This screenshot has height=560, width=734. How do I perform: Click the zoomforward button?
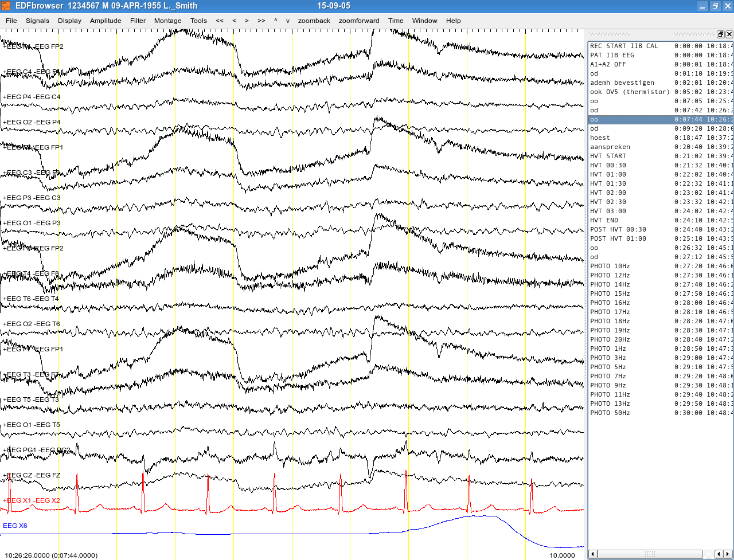coord(359,21)
